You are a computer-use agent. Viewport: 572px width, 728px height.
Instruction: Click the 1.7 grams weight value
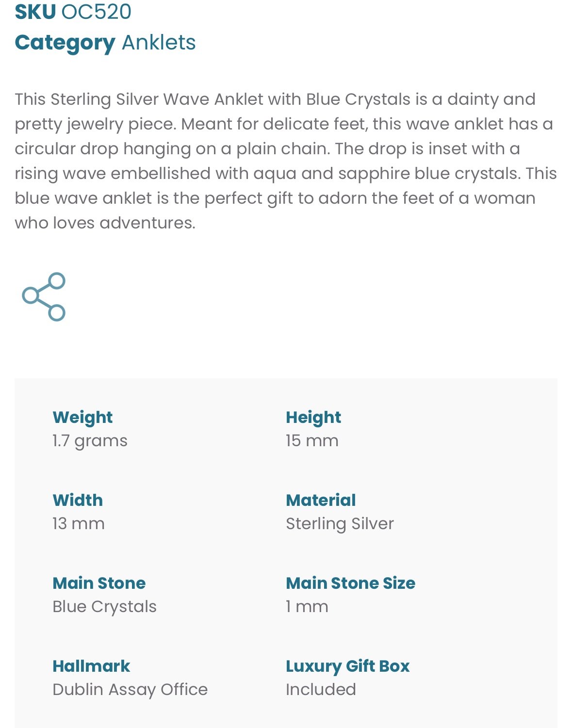coord(90,441)
